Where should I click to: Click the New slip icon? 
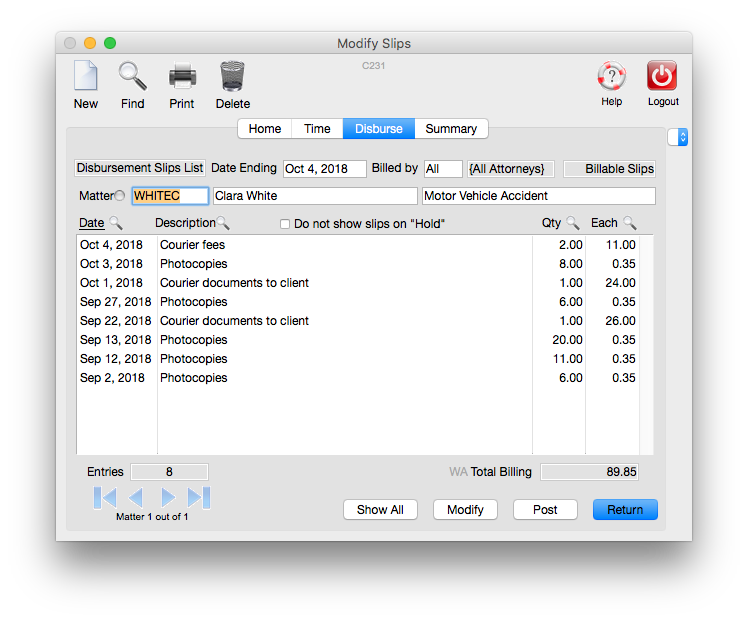pyautogui.click(x=86, y=77)
